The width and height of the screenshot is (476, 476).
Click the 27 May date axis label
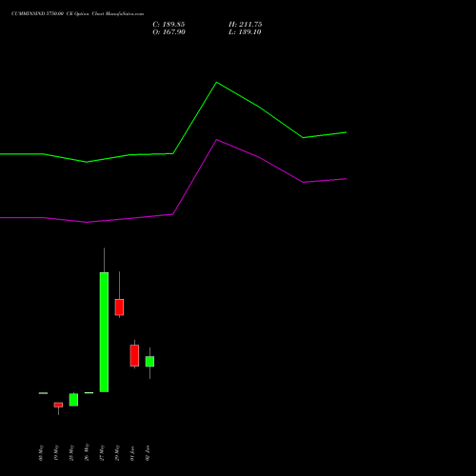pos(102,453)
